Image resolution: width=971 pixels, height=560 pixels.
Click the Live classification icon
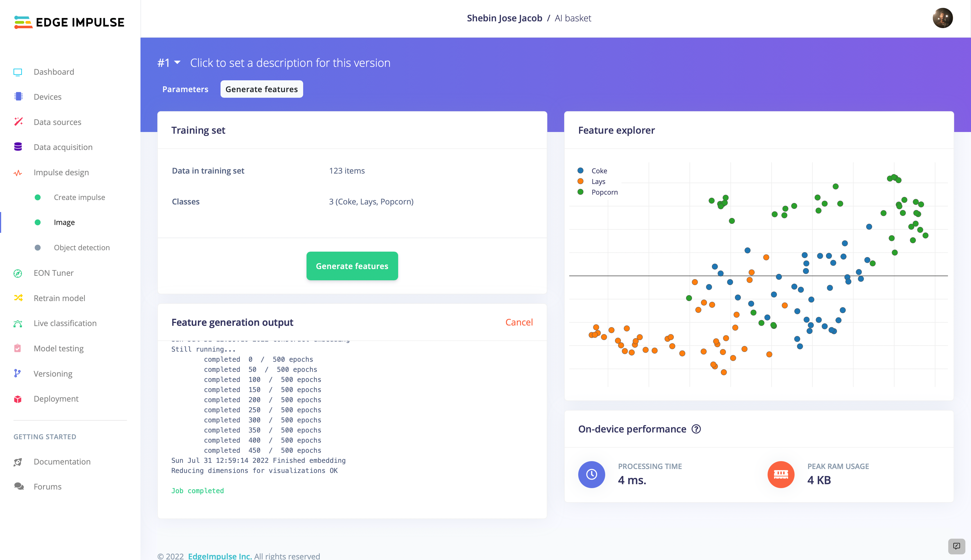point(18,324)
